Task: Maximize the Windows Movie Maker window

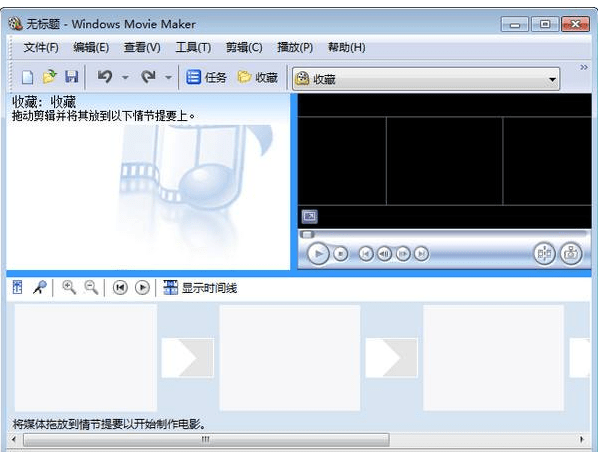Action: coord(545,24)
